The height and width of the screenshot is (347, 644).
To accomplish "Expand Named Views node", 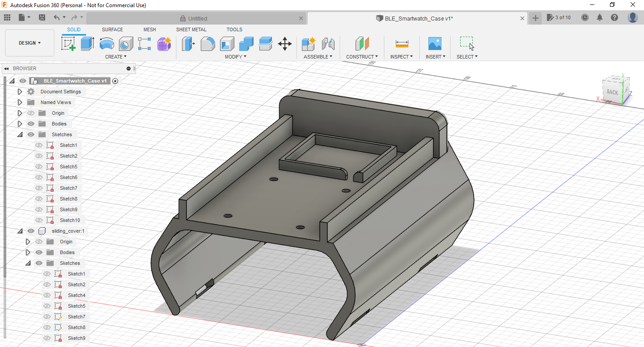I will point(20,102).
